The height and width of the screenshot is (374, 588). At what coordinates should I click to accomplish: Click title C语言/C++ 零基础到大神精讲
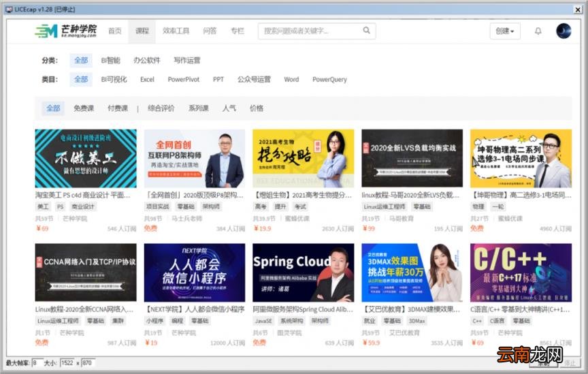520,309
